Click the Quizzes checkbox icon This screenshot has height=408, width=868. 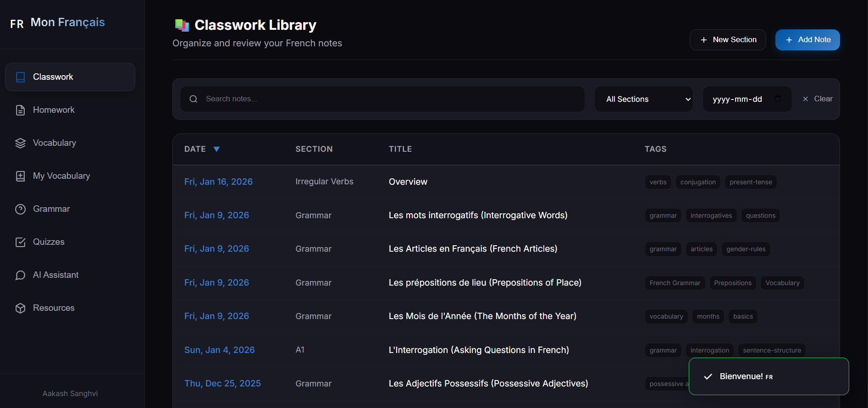click(x=20, y=242)
